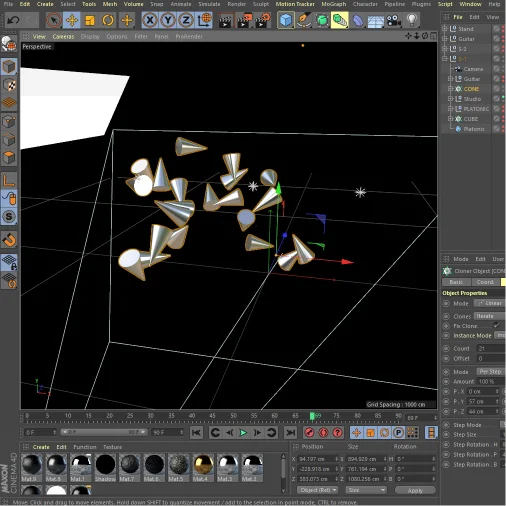Click the Undo arrow icon
Screen dimensions: 506x506
click(x=13, y=20)
